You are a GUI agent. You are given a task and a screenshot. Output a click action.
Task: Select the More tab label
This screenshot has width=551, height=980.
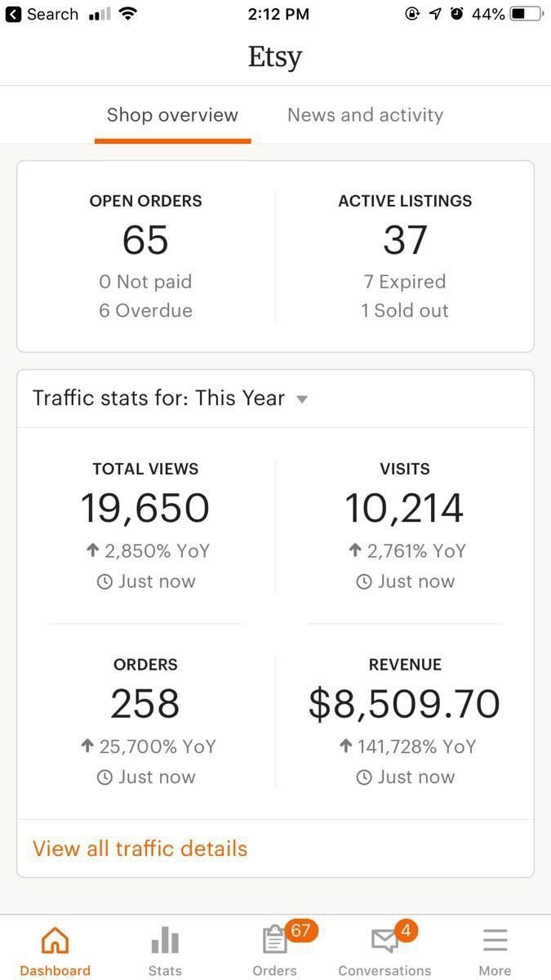[x=495, y=970]
